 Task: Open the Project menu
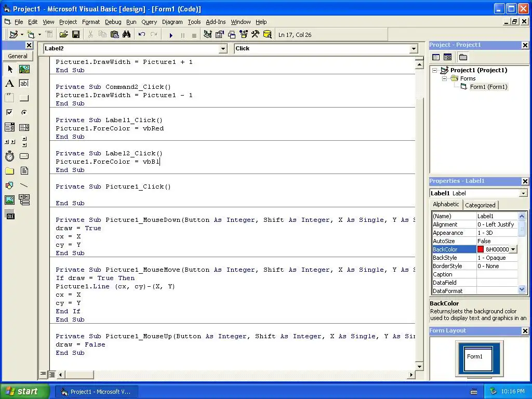point(68,22)
